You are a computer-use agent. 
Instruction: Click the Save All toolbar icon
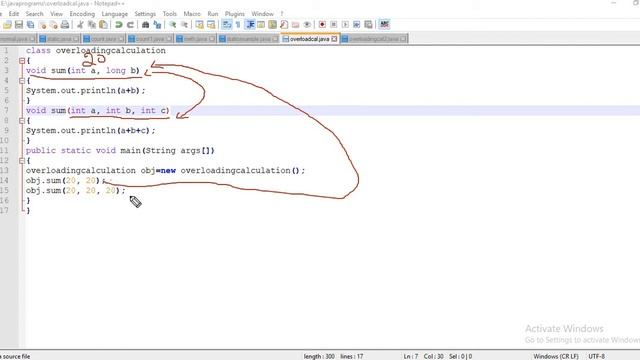(x=31, y=24)
